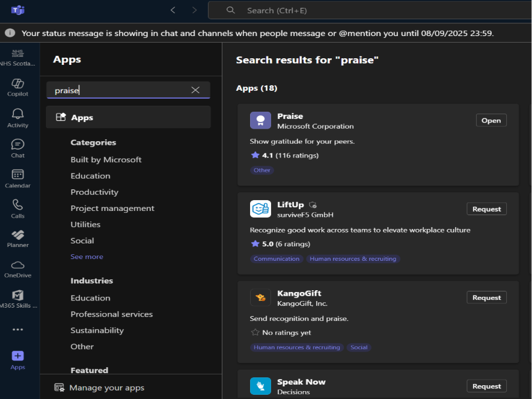Filter by Built by Microsoft category

pos(106,159)
